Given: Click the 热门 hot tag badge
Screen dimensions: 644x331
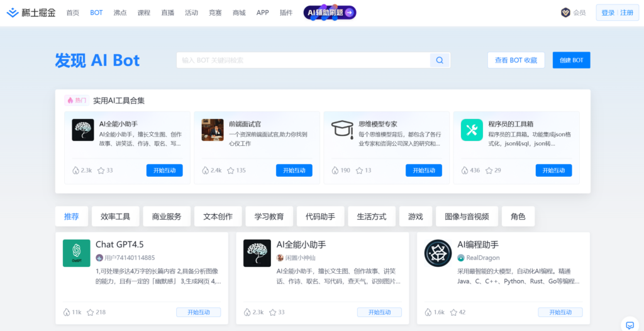Looking at the screenshot, I should [x=76, y=100].
